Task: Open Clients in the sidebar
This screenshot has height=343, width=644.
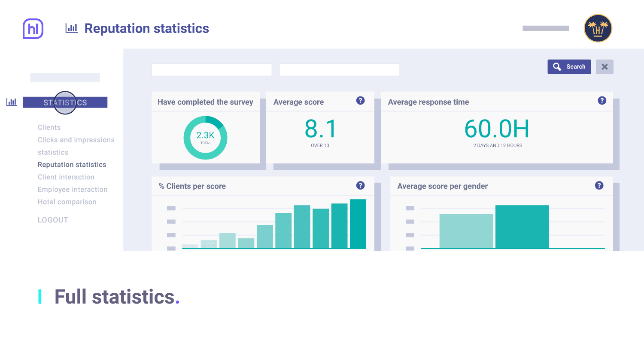Action: (x=49, y=127)
